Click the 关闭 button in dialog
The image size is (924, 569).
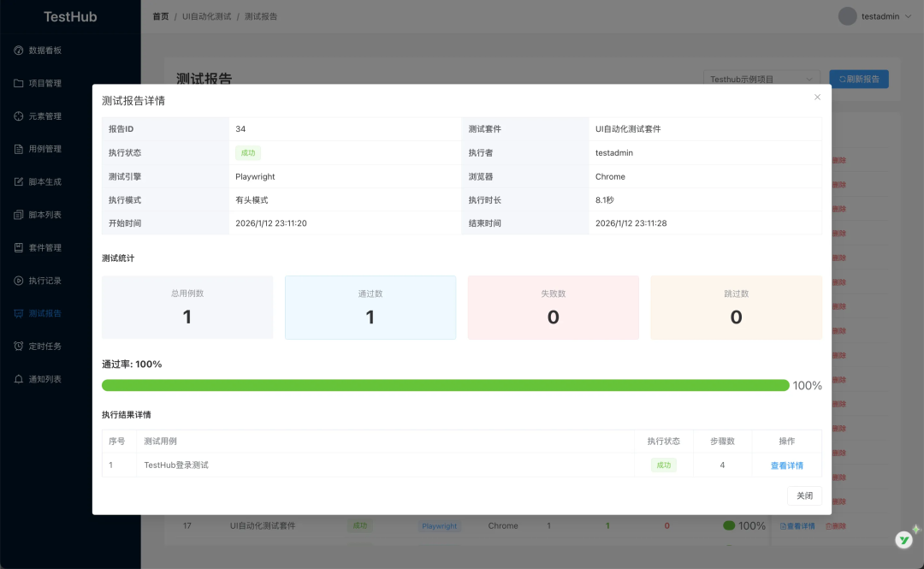[x=804, y=495]
